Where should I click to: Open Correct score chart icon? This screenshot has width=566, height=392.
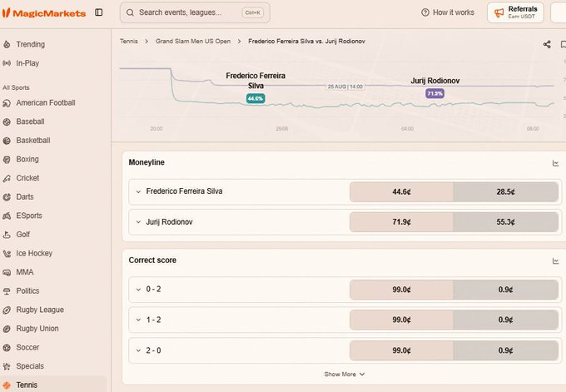[555, 261]
